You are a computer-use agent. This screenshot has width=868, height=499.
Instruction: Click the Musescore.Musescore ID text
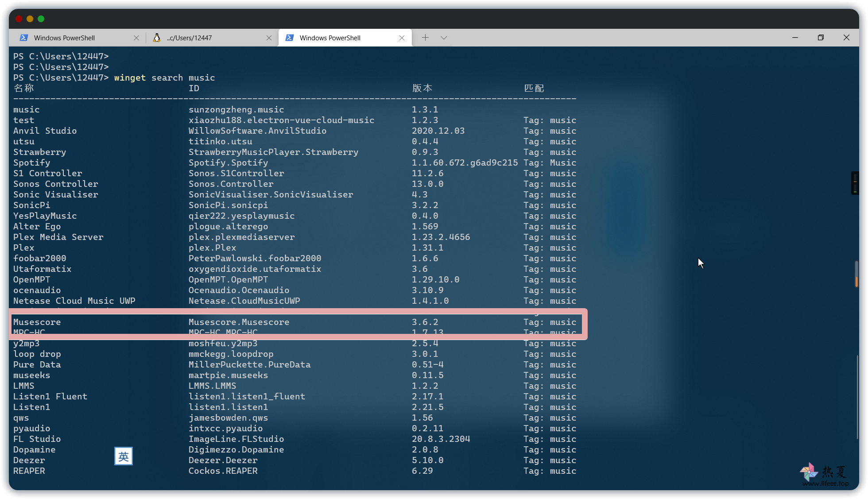click(x=239, y=322)
